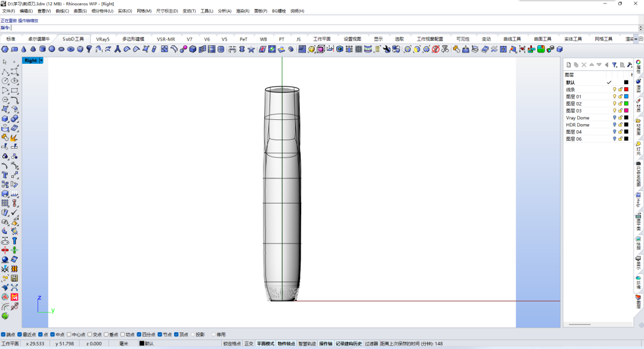Toggle 平面模式 planar mode in status bar

pos(265,344)
